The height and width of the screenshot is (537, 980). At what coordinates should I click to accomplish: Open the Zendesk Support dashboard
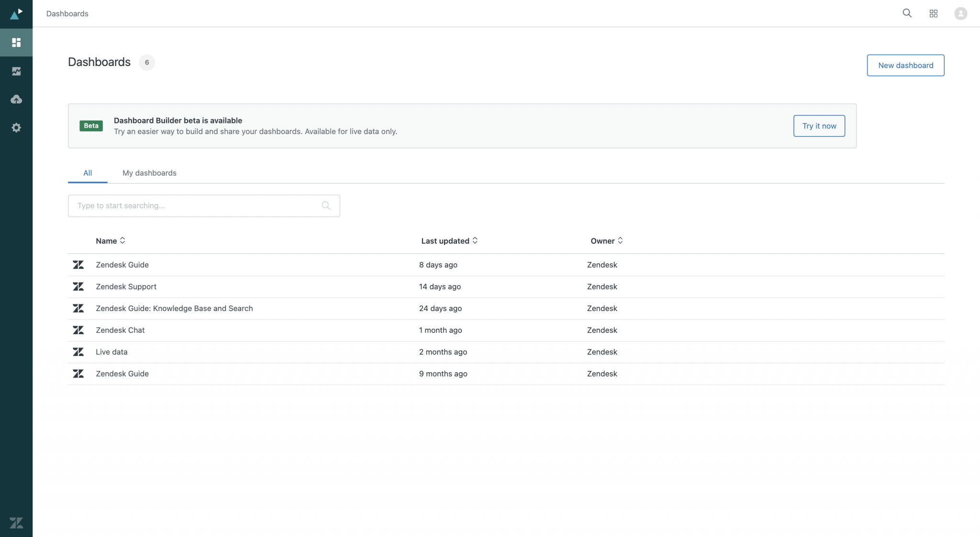coord(126,286)
